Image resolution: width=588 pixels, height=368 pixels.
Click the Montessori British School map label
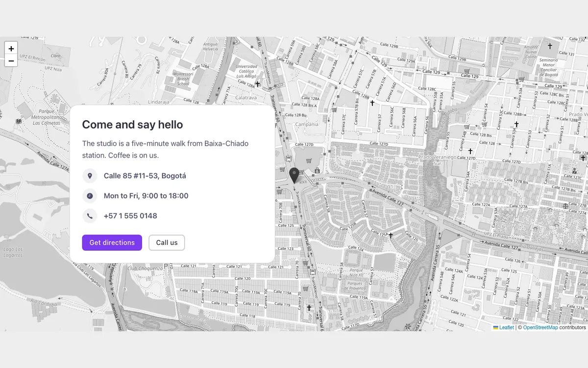click(x=183, y=79)
